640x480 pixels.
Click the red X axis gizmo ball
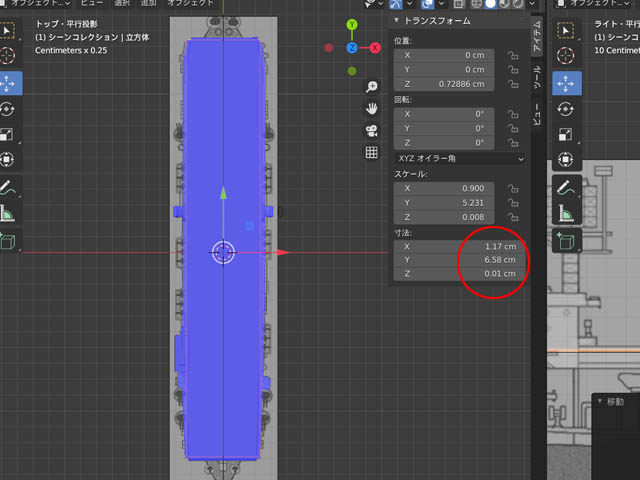(375, 48)
